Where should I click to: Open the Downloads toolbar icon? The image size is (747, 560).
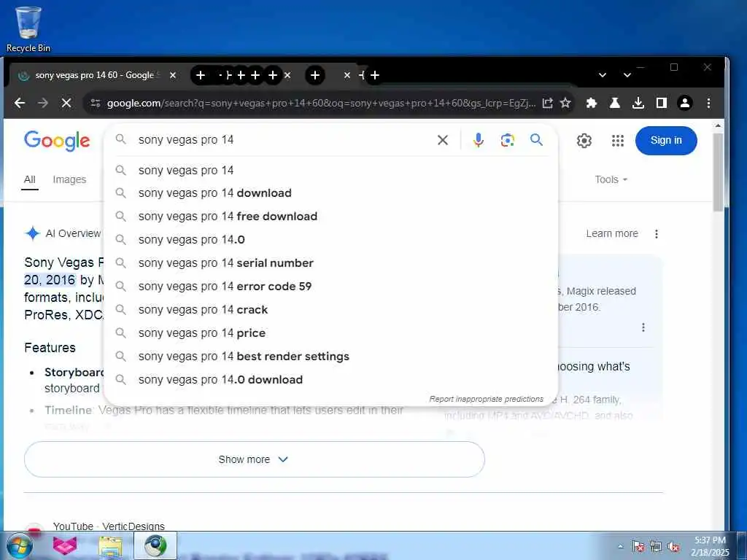(638, 103)
